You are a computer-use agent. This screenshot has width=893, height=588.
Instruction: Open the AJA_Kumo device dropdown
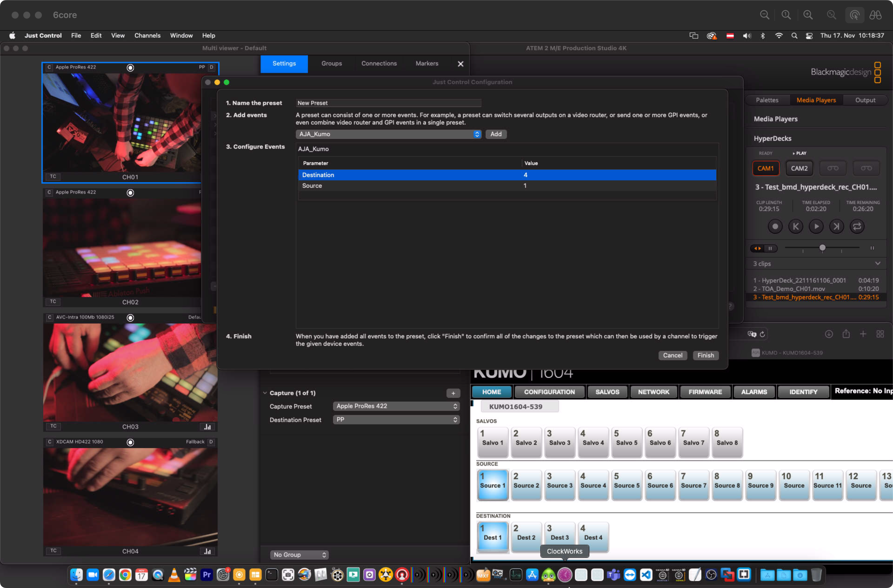pyautogui.click(x=388, y=134)
